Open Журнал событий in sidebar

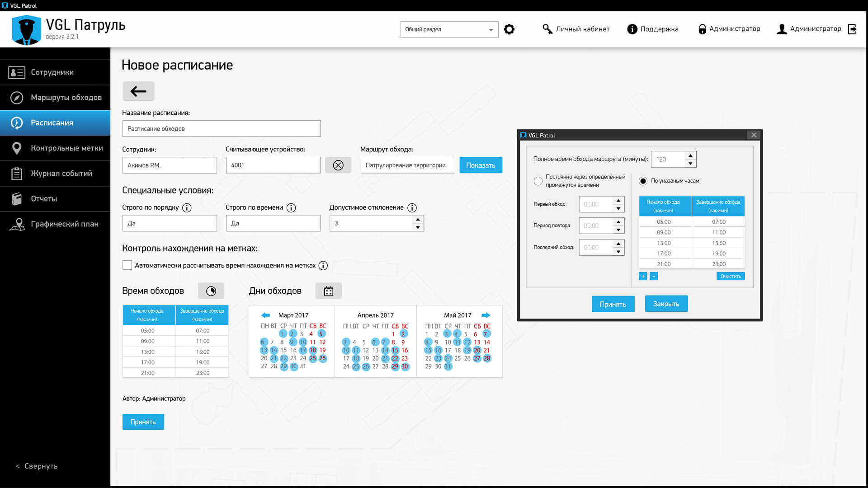click(55, 174)
